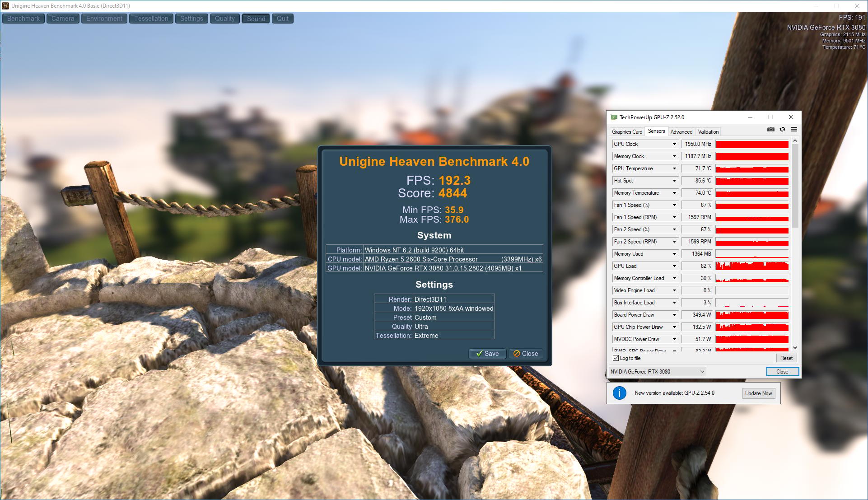Open the Memory Clock sensor dropdown
This screenshot has height=500, width=868.
tap(674, 156)
